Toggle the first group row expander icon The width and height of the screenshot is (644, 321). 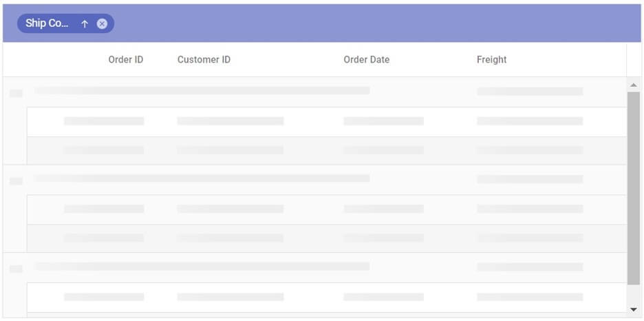click(x=16, y=93)
